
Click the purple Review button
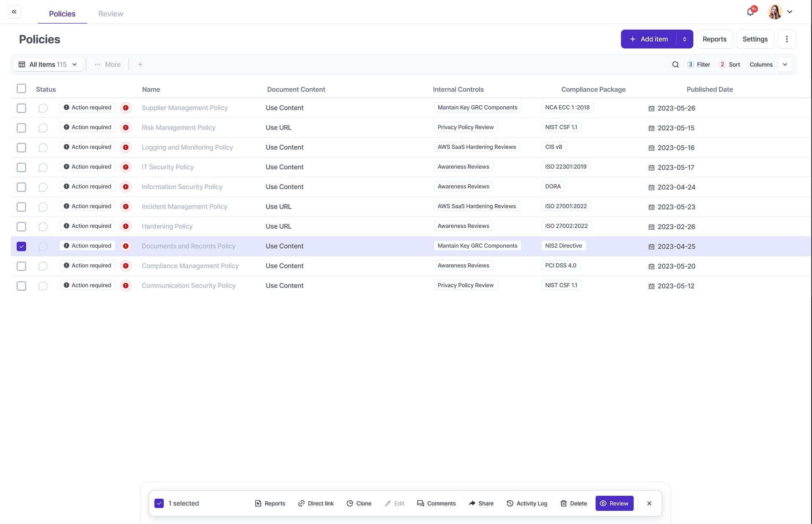[x=614, y=503]
